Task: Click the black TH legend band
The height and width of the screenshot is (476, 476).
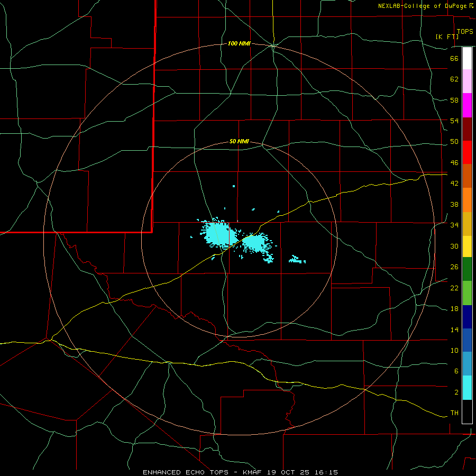Action: 467,411
